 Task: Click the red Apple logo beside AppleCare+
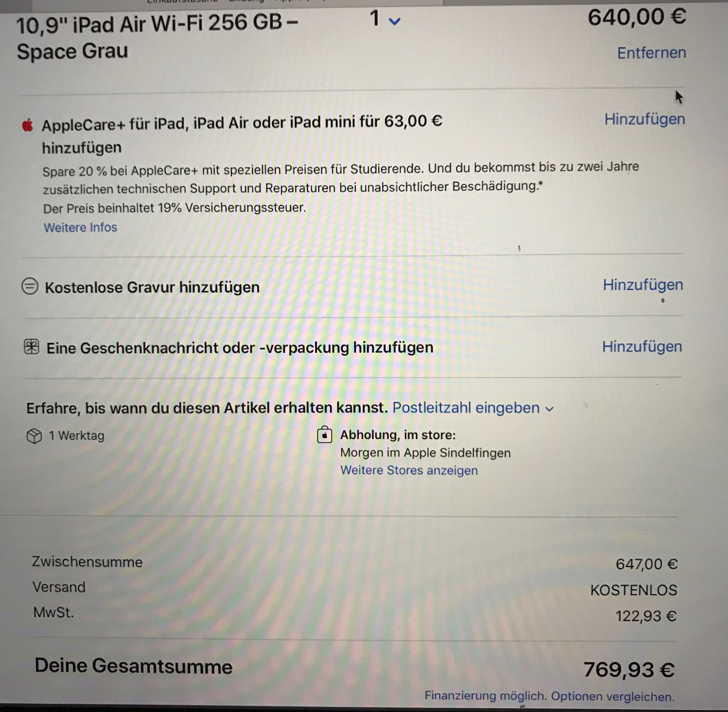(x=27, y=125)
